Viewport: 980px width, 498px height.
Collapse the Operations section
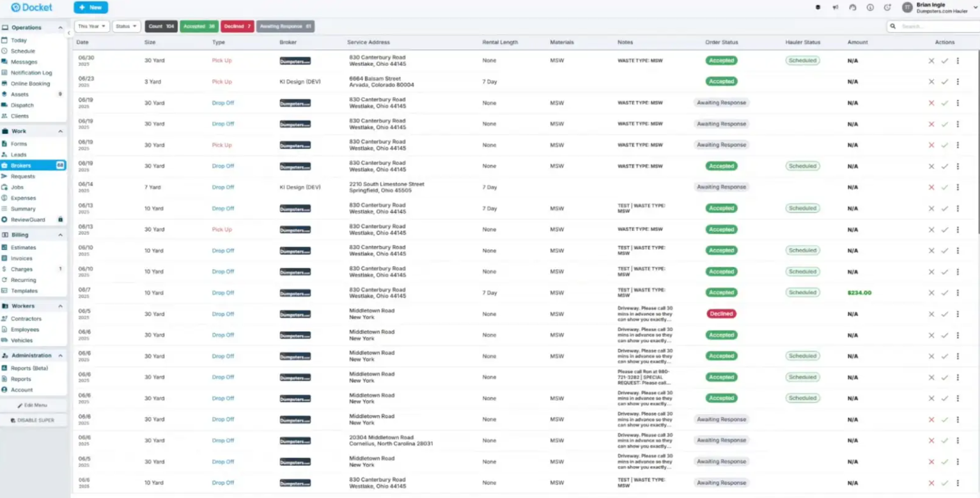(x=60, y=28)
